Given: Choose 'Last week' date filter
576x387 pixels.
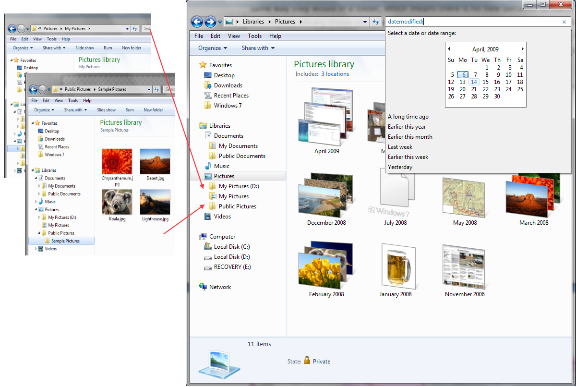Looking at the screenshot, I should [x=400, y=147].
